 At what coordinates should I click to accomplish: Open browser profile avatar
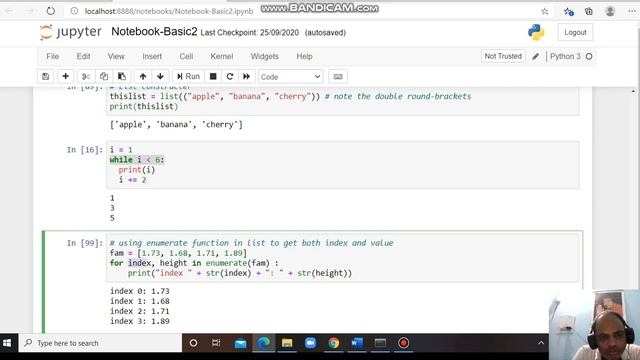tap(610, 11)
